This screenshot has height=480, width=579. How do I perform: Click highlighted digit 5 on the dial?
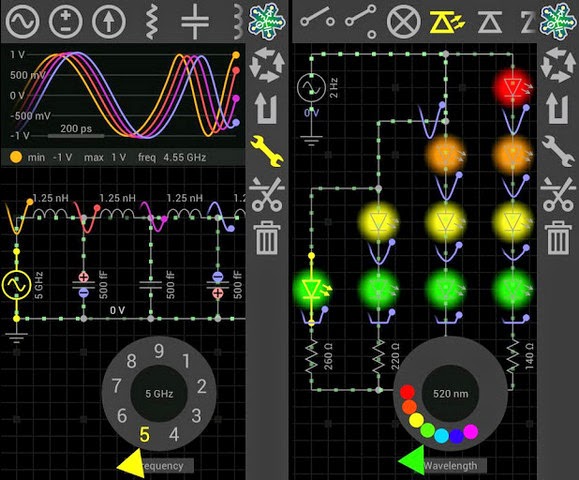[x=144, y=435]
